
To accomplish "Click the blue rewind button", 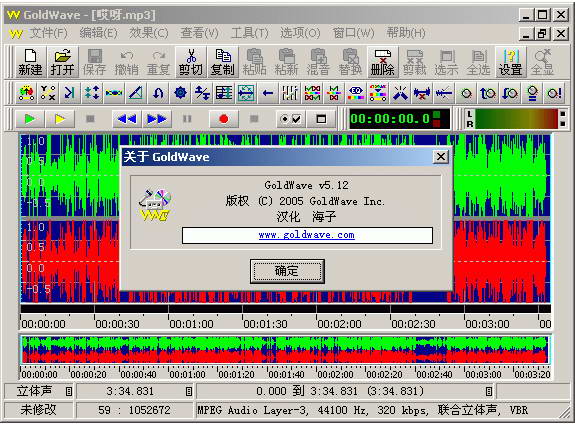I will coord(127,119).
